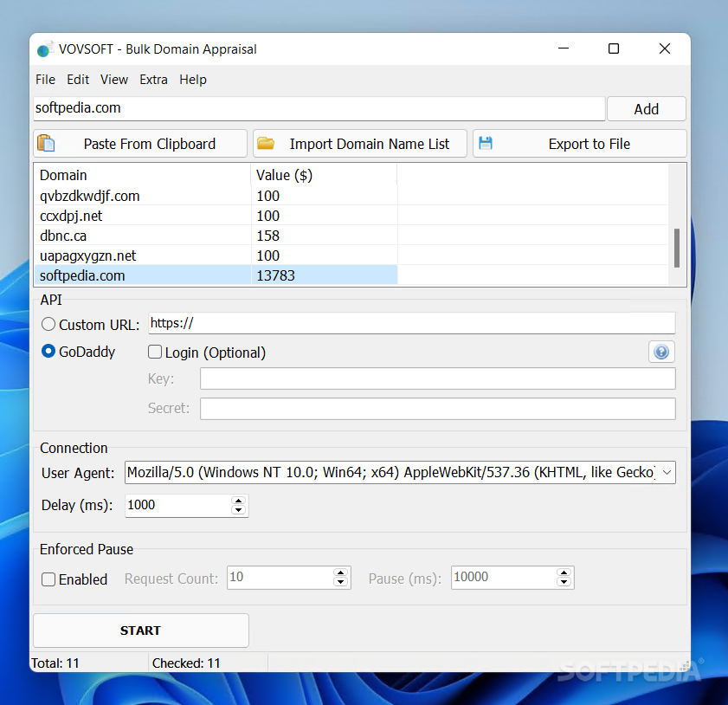The width and height of the screenshot is (728, 705).
Task: Select the GoDaddy radio button
Action: click(48, 351)
